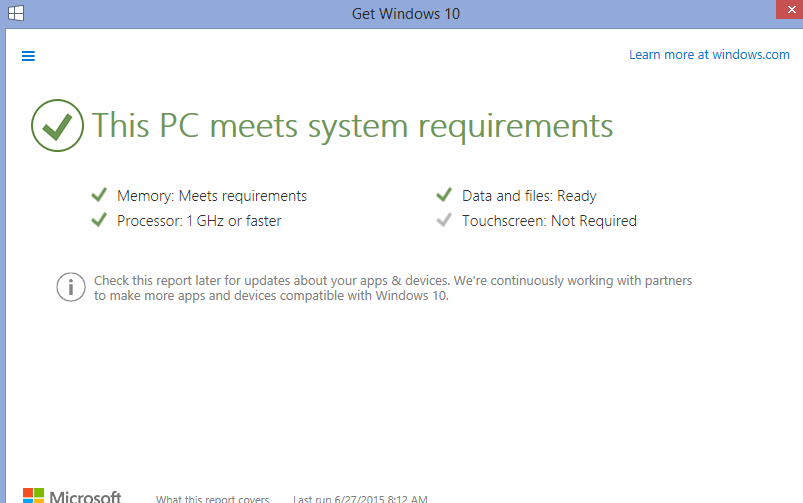Click the info circle icon
The height and width of the screenshot is (503, 803).
coord(70,288)
